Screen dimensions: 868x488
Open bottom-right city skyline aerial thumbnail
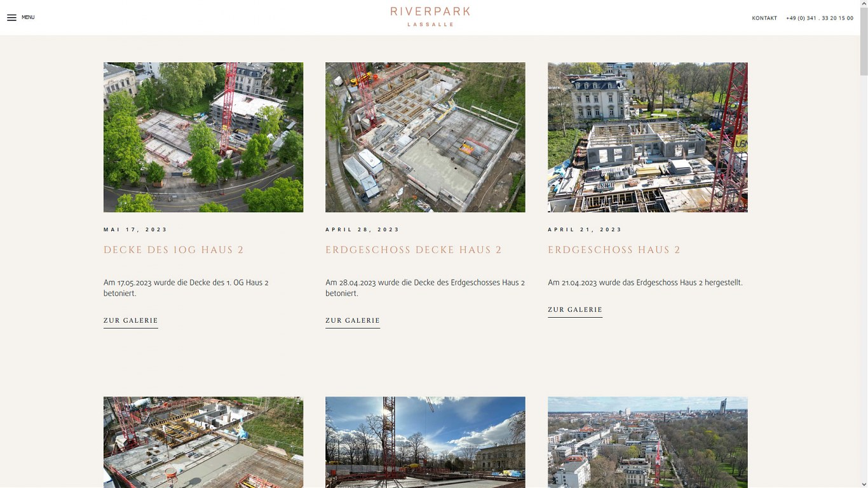click(648, 442)
